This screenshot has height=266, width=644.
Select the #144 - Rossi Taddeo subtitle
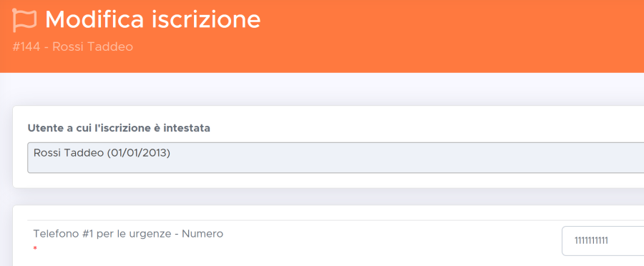point(73,46)
